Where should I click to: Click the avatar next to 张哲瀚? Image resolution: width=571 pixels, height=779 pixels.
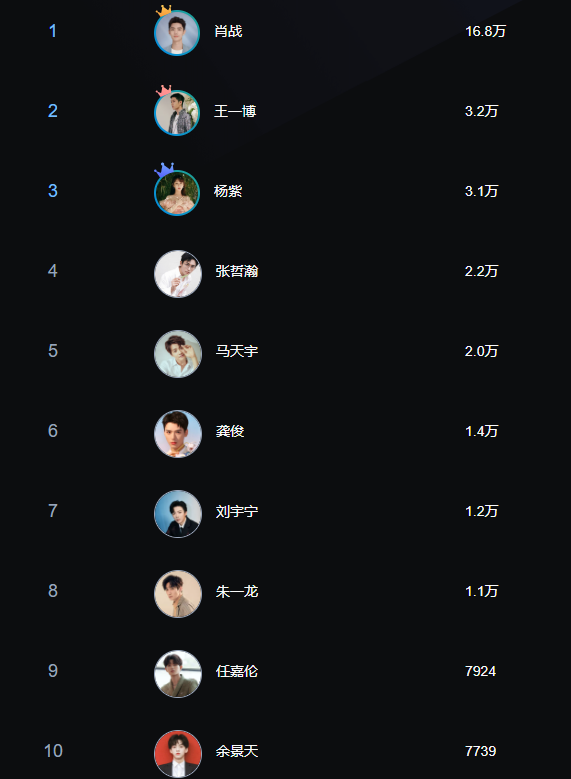tap(178, 274)
